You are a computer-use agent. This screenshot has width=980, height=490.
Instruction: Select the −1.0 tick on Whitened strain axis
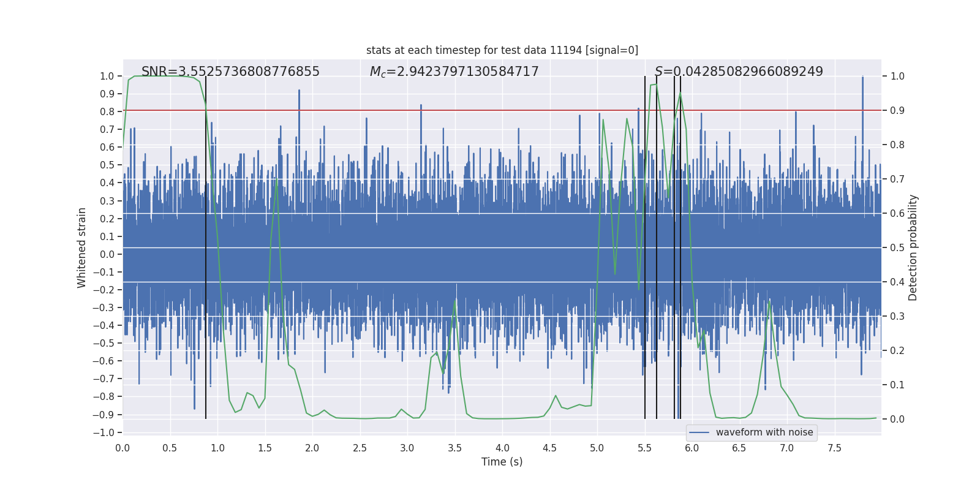tap(103, 432)
